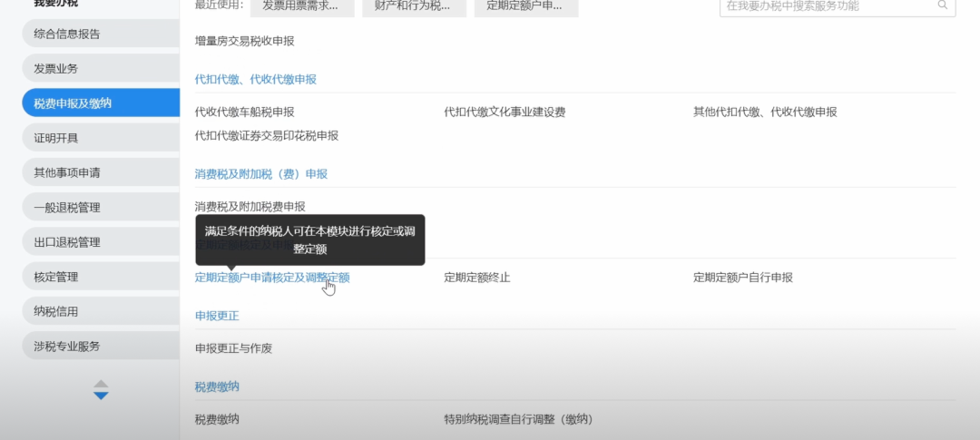
Task: Click the 代扣代缴、代收代缴申报 section heading
Action: coord(256,79)
